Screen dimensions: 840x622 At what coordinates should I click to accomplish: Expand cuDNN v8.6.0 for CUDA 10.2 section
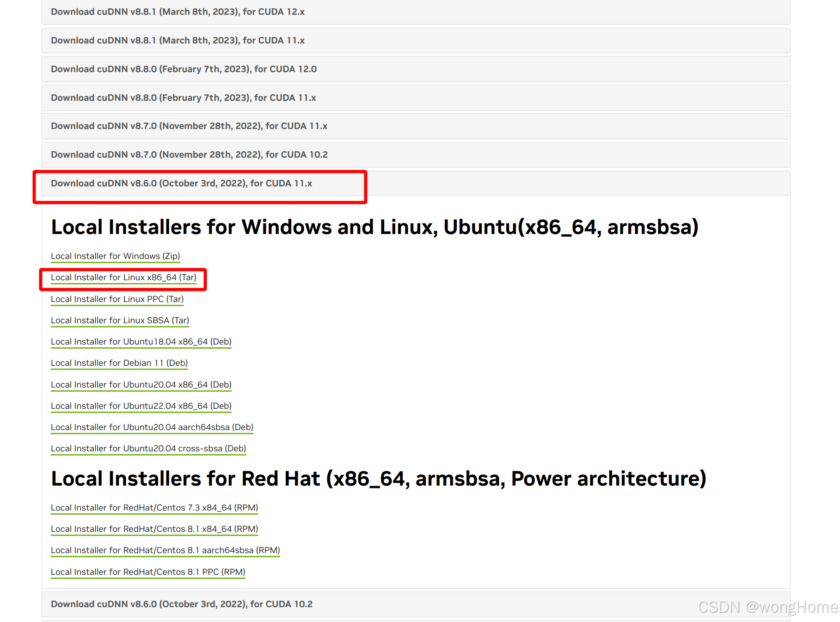tap(416, 604)
